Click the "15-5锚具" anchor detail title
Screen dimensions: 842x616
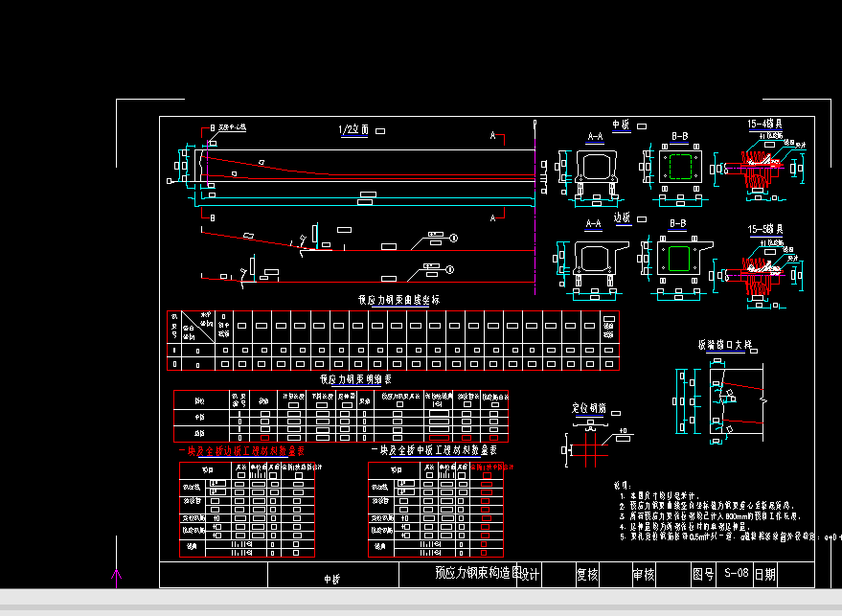tap(765, 229)
